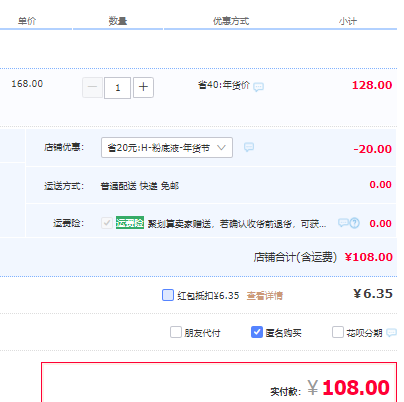The width and height of the screenshot is (404, 402).
Task: Click the chevron arrow of 店铺优惠 dropdown
Action: pyautogui.click(x=221, y=147)
